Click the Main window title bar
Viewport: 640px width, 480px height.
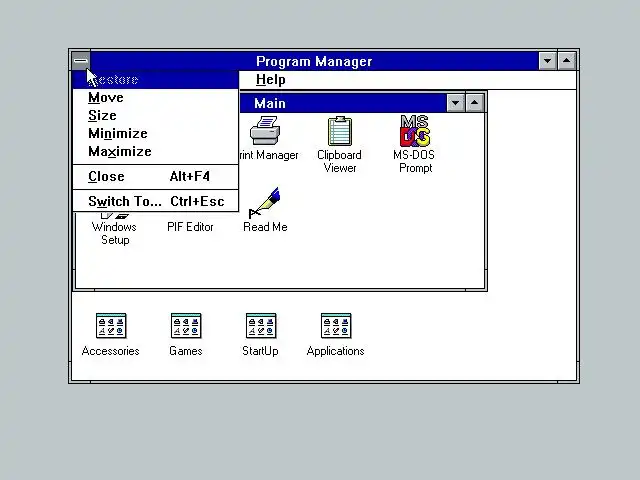pos(343,103)
